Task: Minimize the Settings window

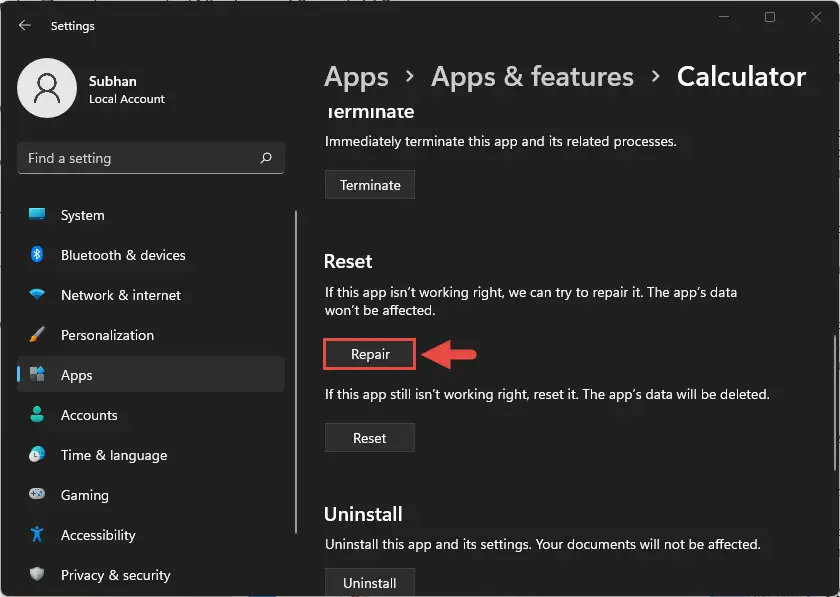Action: (724, 17)
